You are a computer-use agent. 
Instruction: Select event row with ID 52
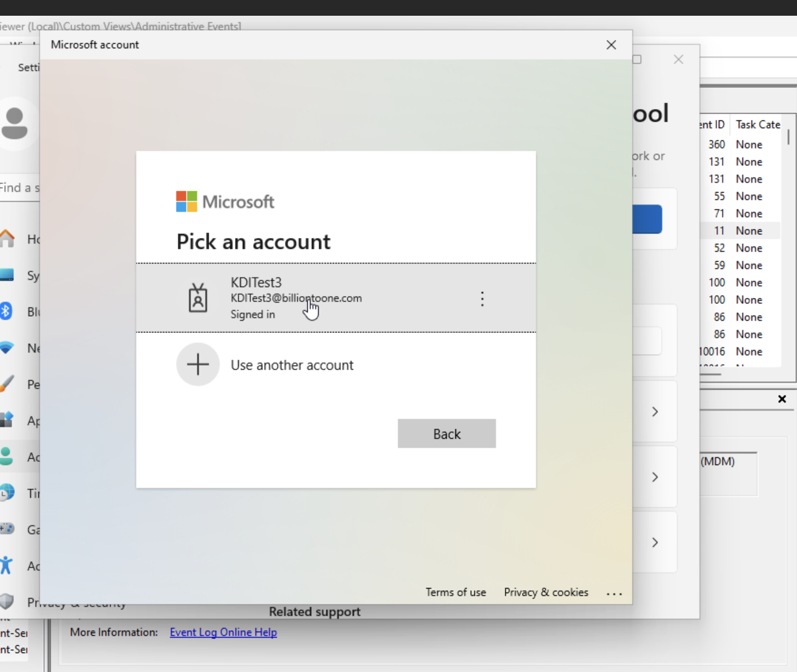pos(739,248)
